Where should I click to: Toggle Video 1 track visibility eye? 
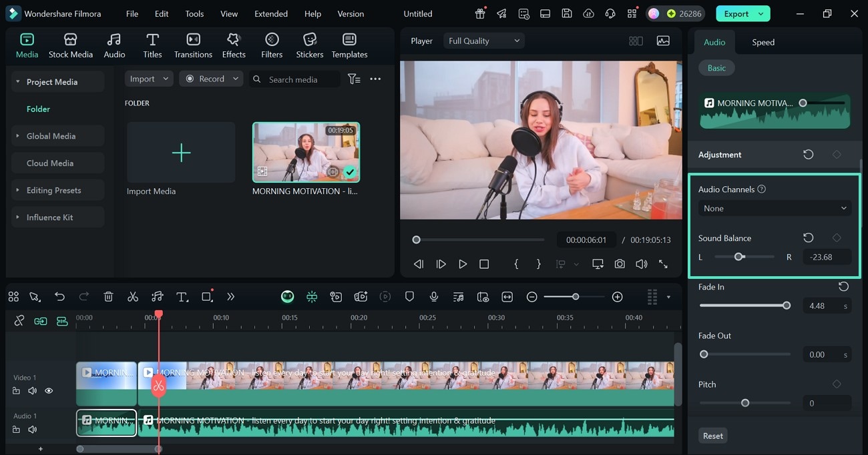click(x=49, y=391)
